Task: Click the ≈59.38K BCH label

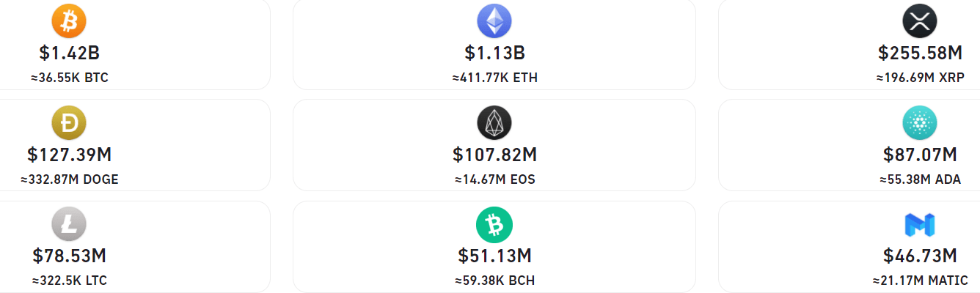Action: tap(494, 281)
